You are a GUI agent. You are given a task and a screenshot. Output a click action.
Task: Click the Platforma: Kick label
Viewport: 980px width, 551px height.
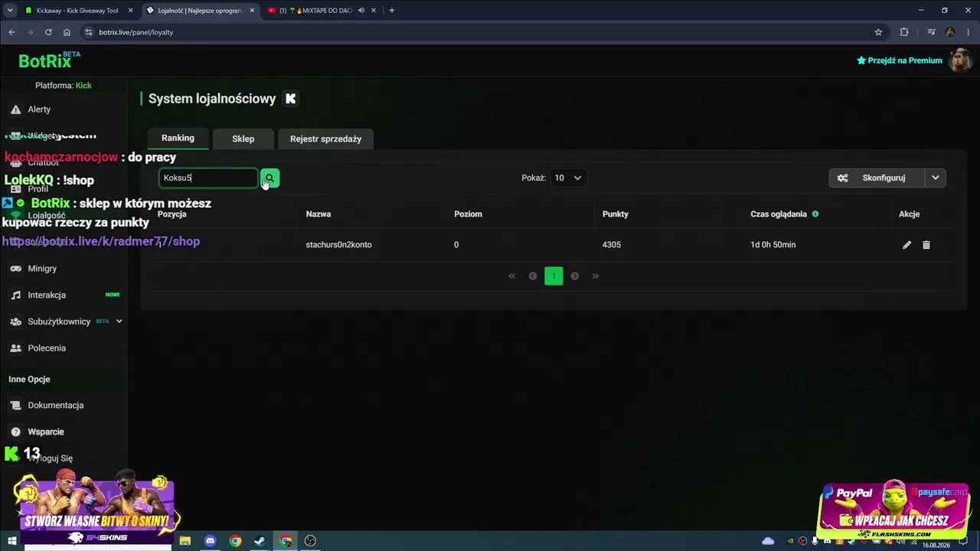click(x=64, y=86)
